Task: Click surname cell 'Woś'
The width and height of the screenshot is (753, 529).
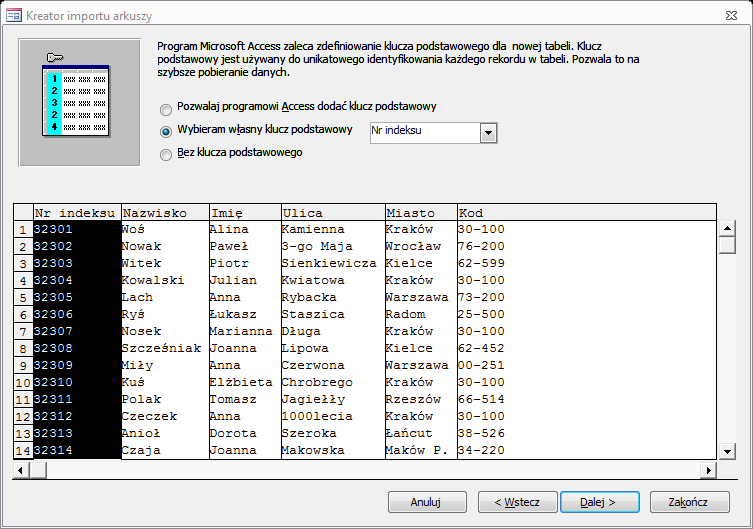Action: (x=165, y=229)
